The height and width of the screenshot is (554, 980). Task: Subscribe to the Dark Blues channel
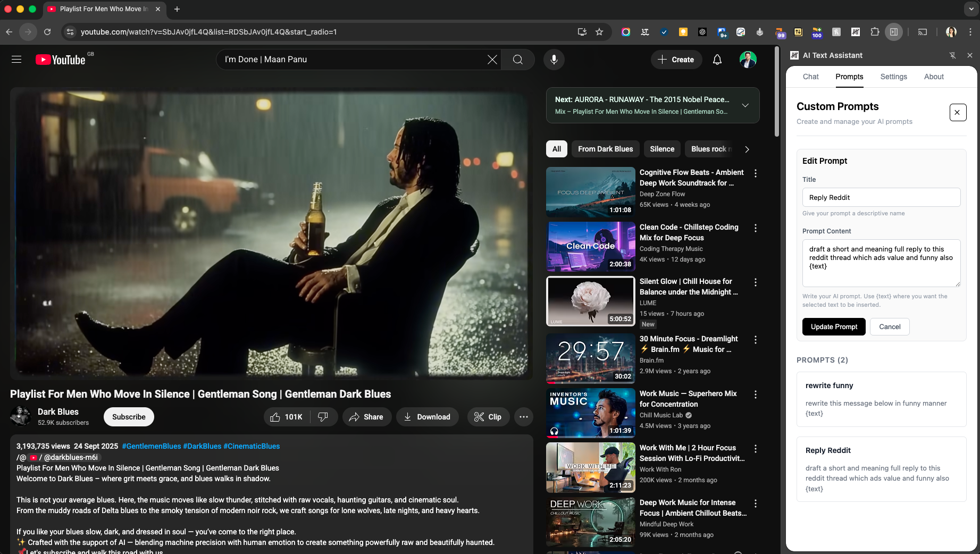point(128,417)
